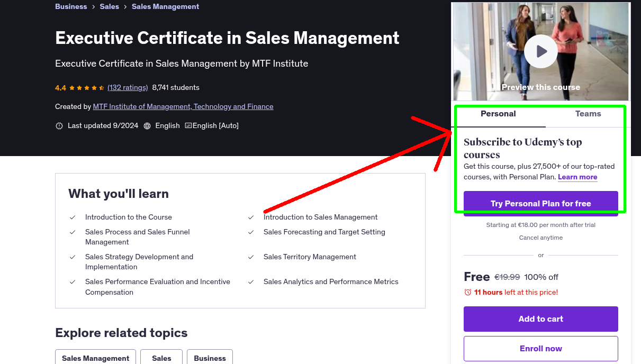
Task: Open the Business breadcrumb link
Action: click(x=71, y=6)
